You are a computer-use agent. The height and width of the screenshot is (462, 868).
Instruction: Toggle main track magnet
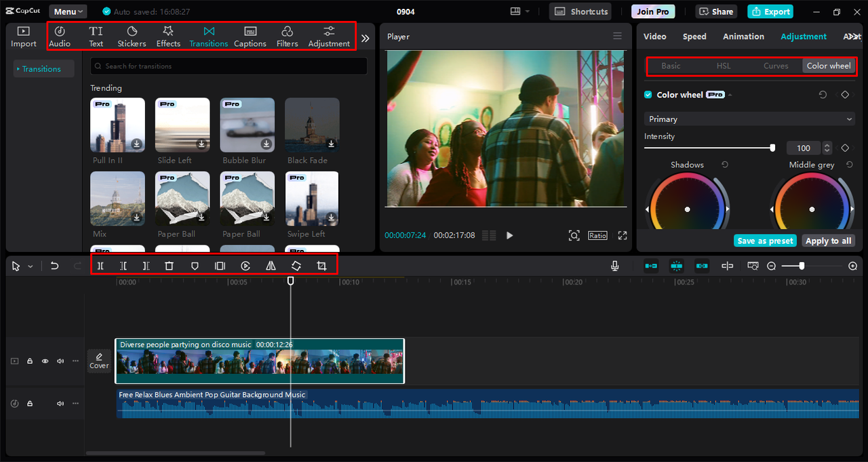tap(651, 266)
